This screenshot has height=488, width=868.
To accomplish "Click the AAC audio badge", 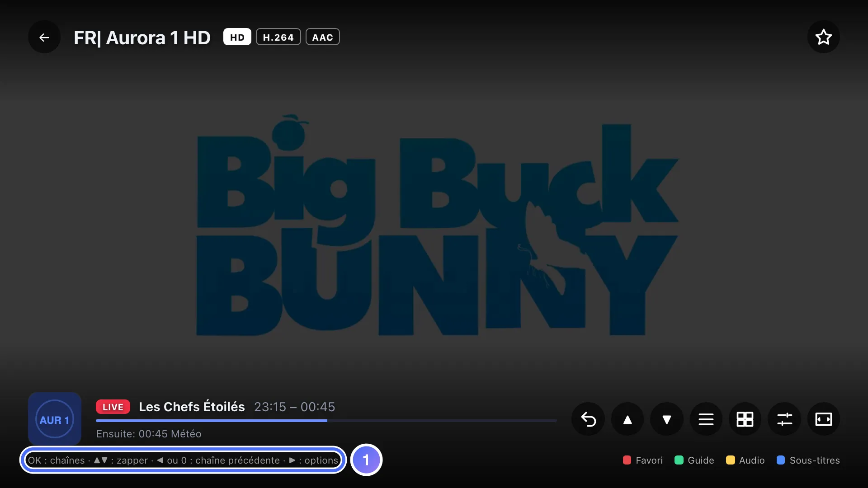I will coord(323,37).
